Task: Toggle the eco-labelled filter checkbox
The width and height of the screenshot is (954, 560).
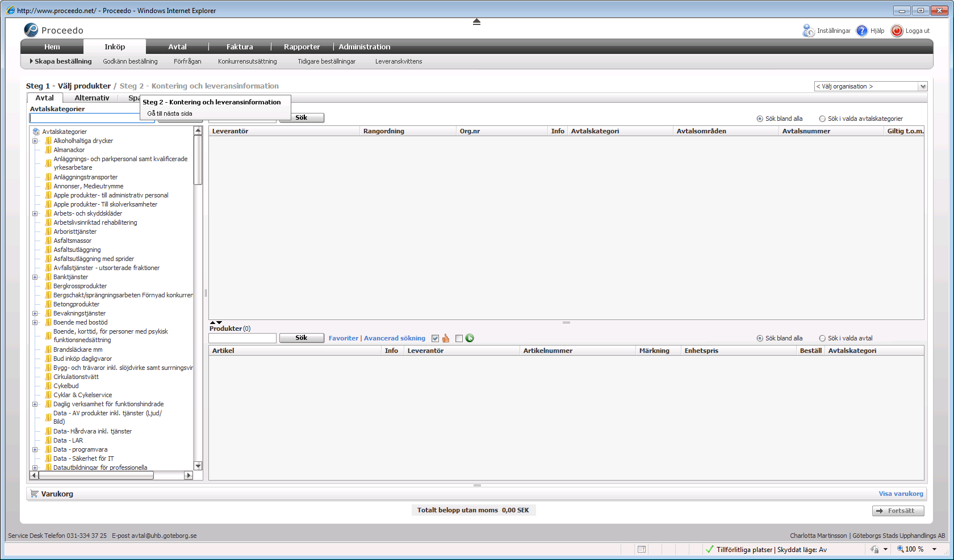Action: (x=459, y=339)
